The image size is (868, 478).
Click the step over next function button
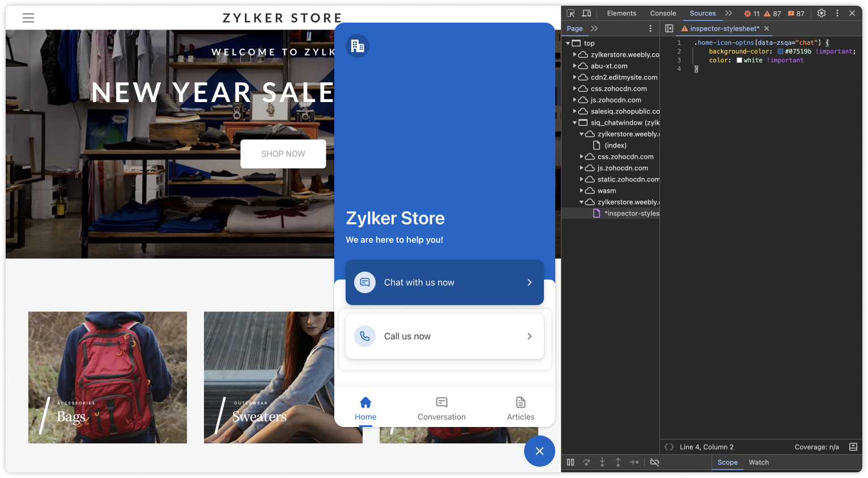pyautogui.click(x=586, y=462)
